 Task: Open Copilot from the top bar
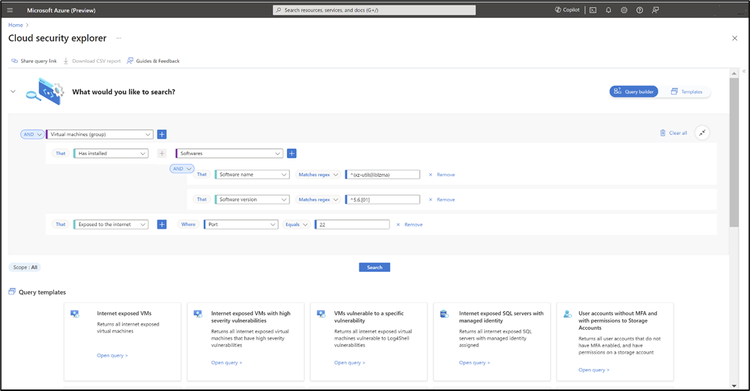click(567, 10)
